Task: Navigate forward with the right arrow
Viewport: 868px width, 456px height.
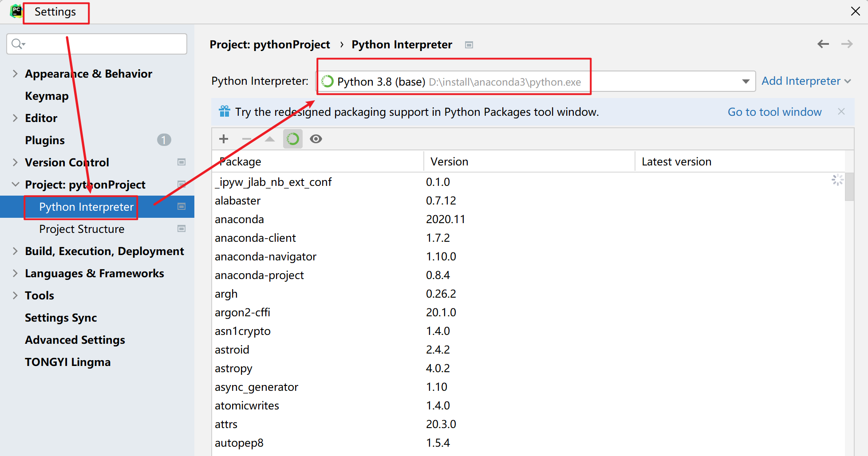Action: [847, 44]
